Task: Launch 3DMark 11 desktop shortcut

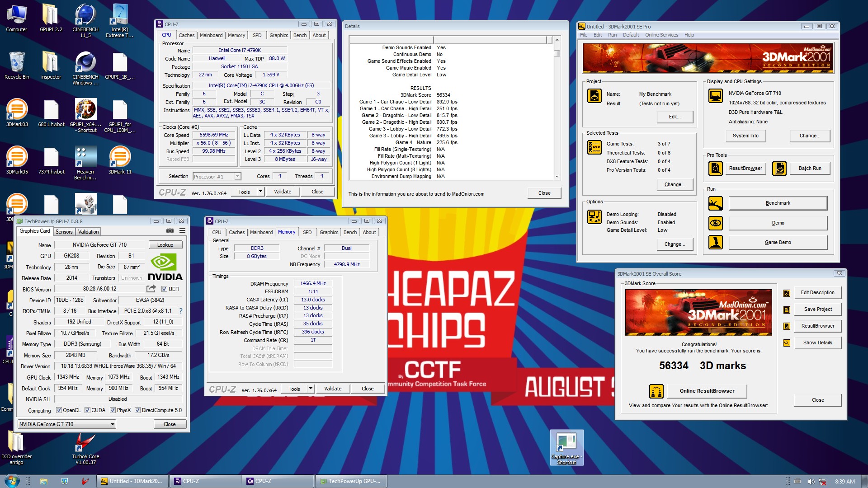Action: click(120, 160)
